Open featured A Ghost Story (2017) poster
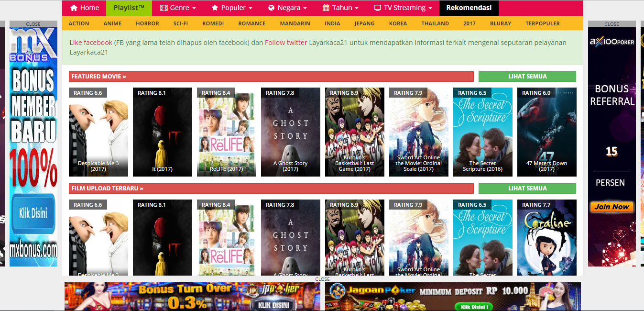This screenshot has width=644, height=311. tap(291, 132)
